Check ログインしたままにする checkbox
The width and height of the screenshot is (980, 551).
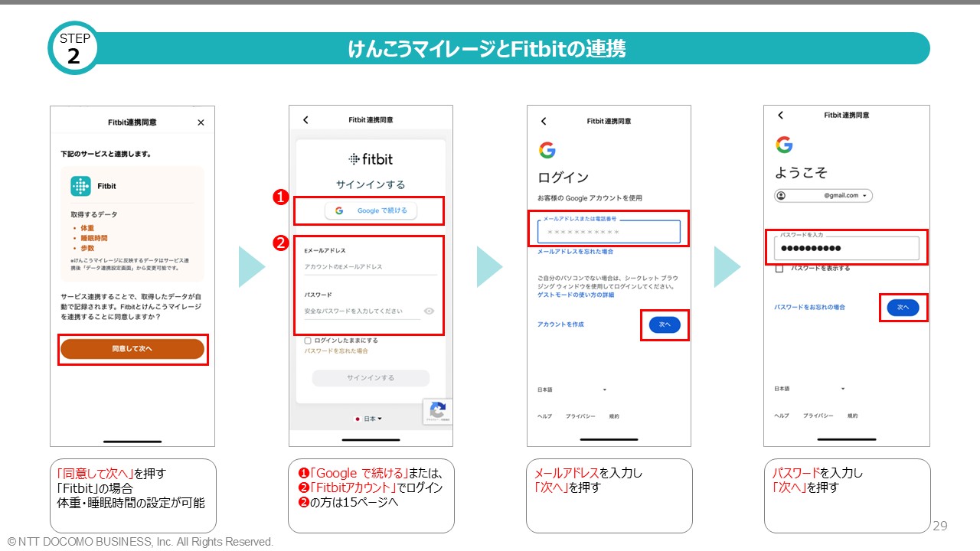(x=308, y=341)
